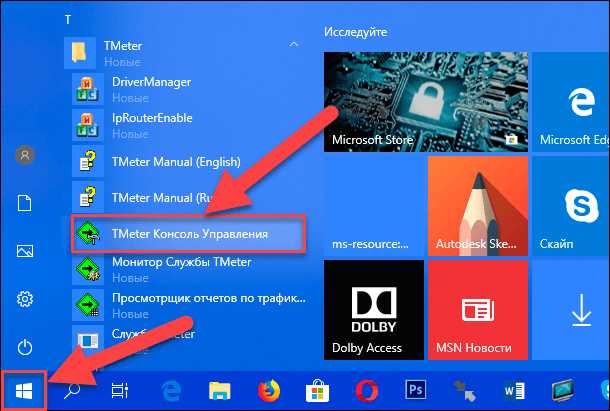Screen dimensions: 610x411
Task: Open Монитор Службы TMeter
Action: (189, 269)
